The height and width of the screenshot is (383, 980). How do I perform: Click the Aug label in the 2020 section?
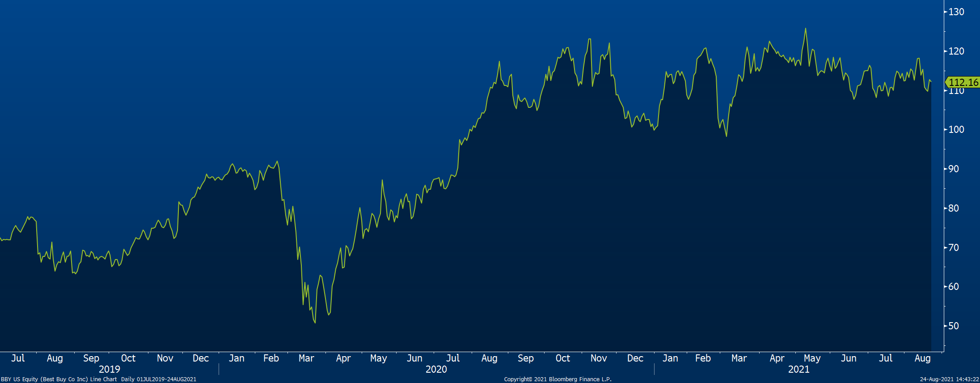coord(490,358)
